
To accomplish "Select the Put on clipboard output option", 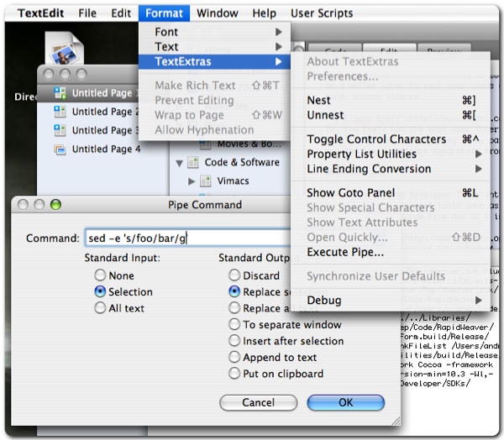I will pyautogui.click(x=234, y=373).
